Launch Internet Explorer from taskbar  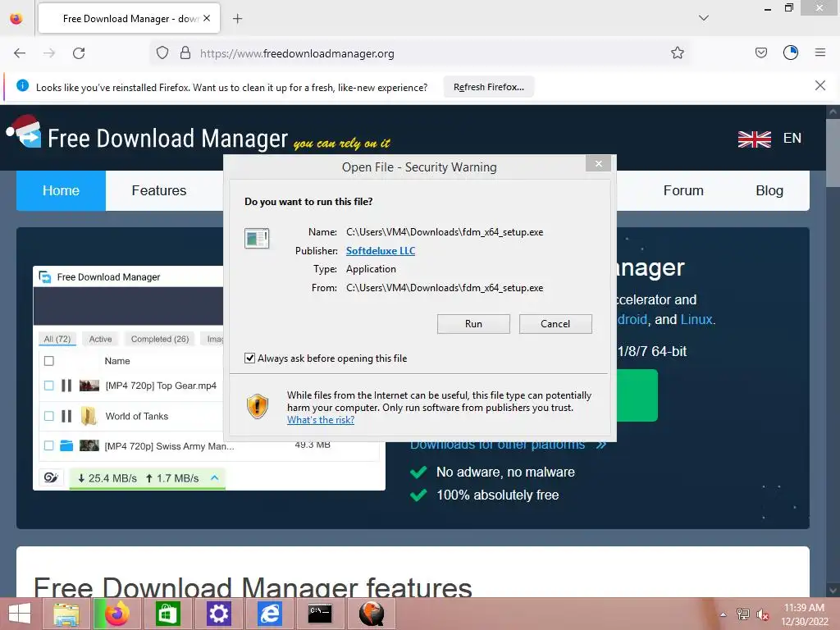coord(269,614)
